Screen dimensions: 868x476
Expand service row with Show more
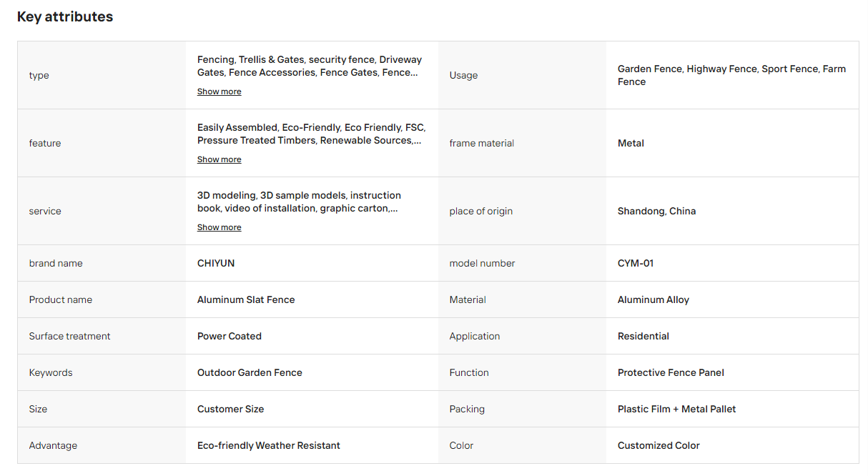[219, 227]
